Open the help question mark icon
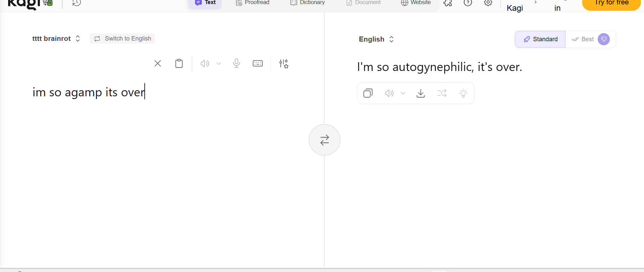 pos(468,3)
